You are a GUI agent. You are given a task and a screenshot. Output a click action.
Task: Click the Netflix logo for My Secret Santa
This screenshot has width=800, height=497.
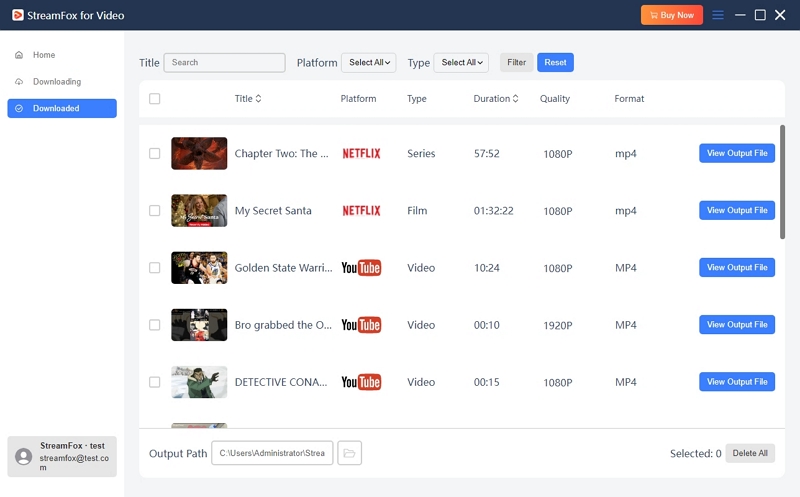point(361,211)
